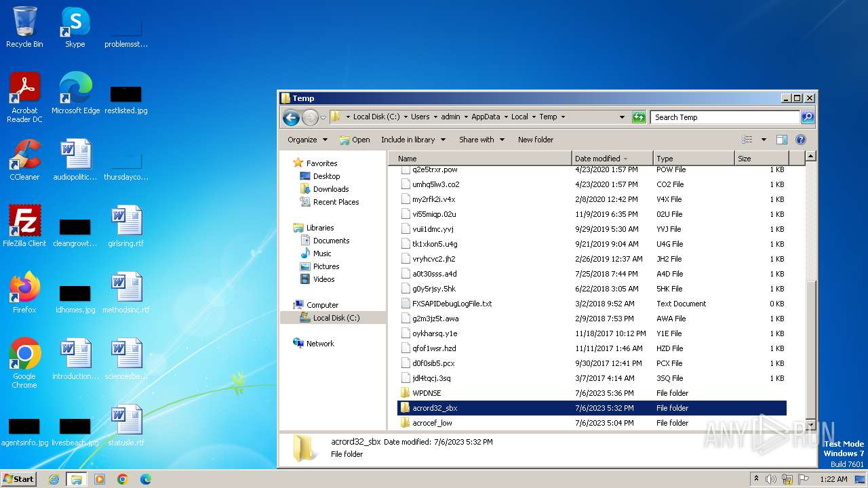Screen dimensions: 868x488
Task: Sort by the Type column header
Action: coord(694,158)
